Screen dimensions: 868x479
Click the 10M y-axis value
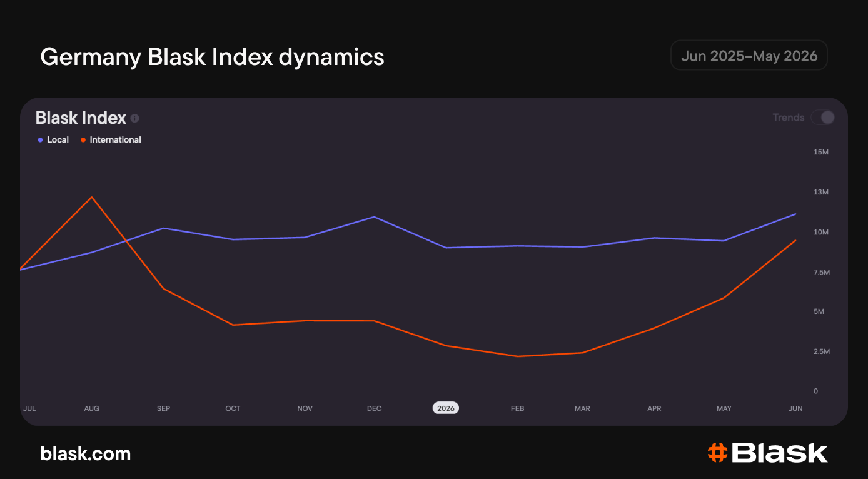[x=821, y=232]
